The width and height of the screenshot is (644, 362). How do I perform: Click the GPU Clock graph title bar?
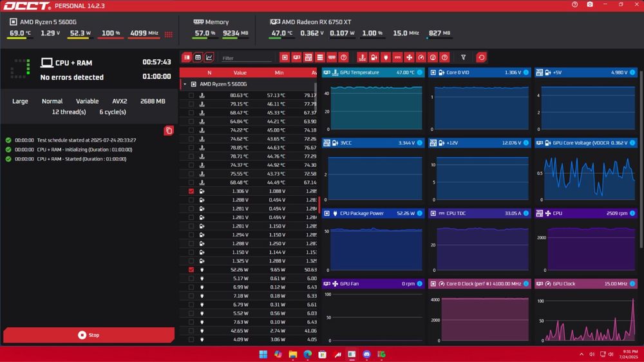click(585, 284)
